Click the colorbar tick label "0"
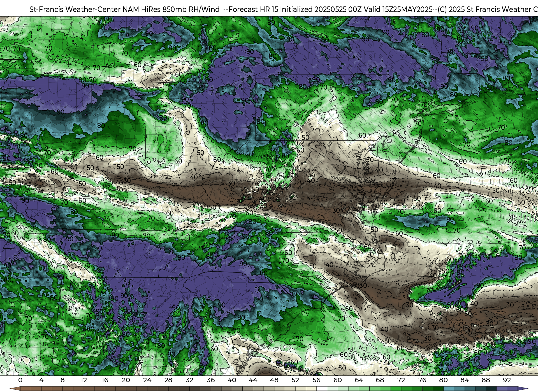 (x=20, y=380)
